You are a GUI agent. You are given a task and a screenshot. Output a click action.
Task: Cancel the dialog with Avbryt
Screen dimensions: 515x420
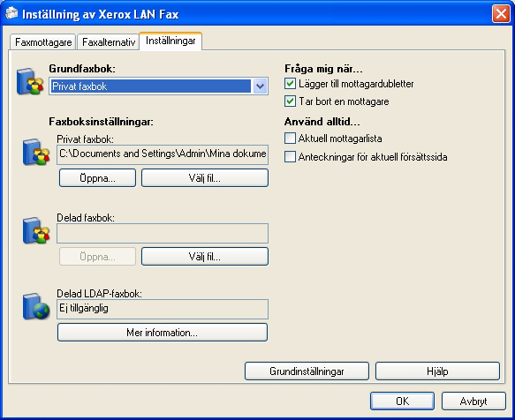(473, 401)
